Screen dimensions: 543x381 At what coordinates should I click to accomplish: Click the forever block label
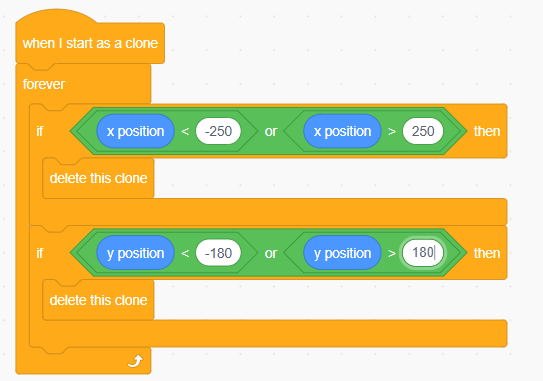44,84
